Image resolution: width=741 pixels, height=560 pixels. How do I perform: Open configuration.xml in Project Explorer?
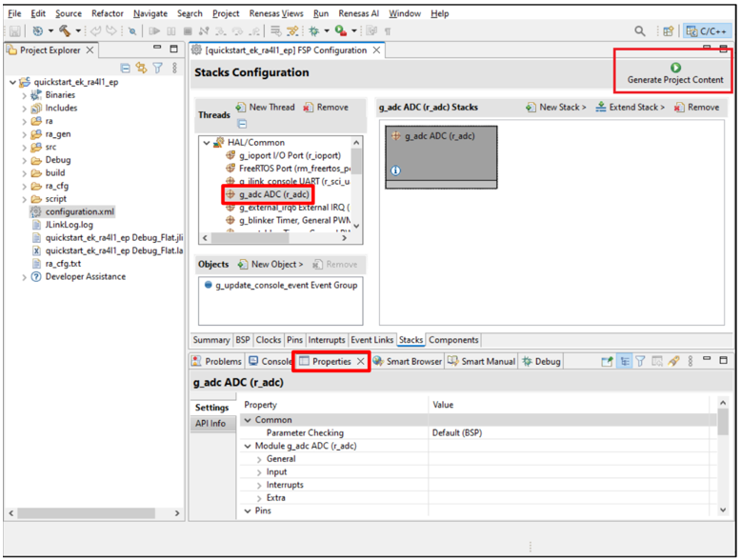tap(79, 211)
